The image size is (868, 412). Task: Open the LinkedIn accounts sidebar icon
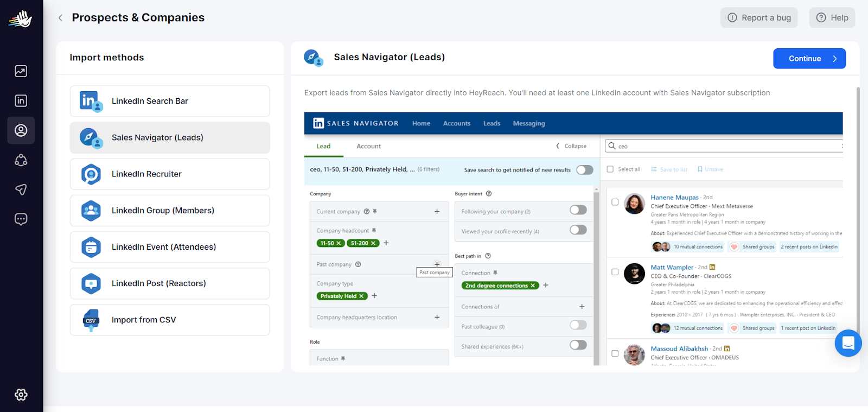tap(21, 100)
